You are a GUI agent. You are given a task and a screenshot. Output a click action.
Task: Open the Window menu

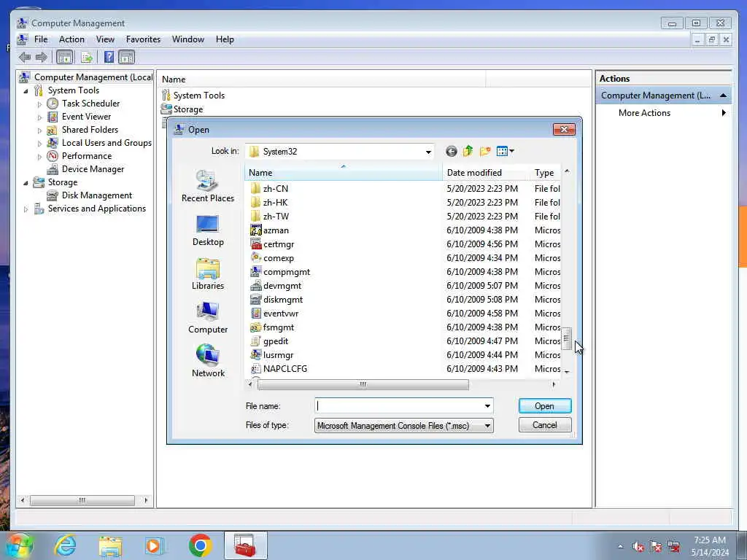[188, 39]
